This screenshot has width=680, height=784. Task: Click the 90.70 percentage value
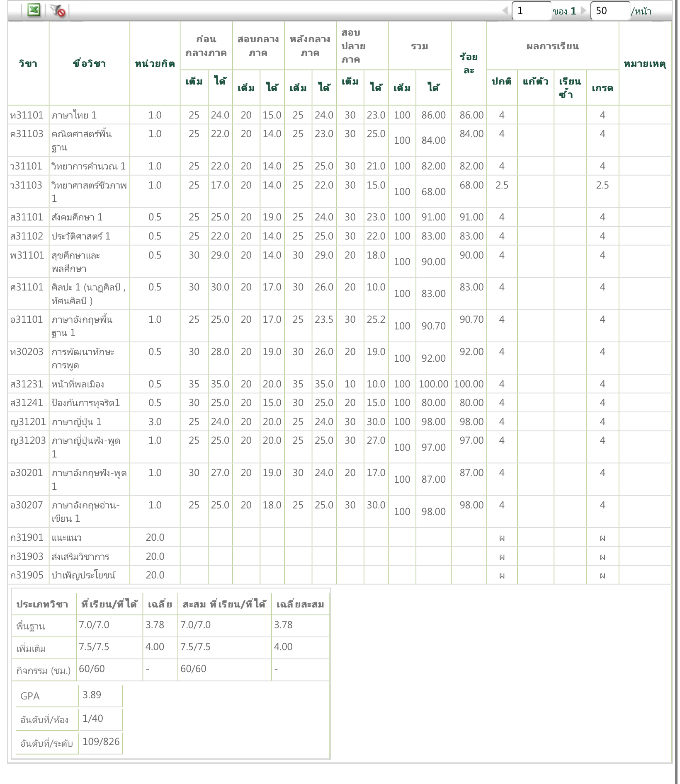coord(471,319)
